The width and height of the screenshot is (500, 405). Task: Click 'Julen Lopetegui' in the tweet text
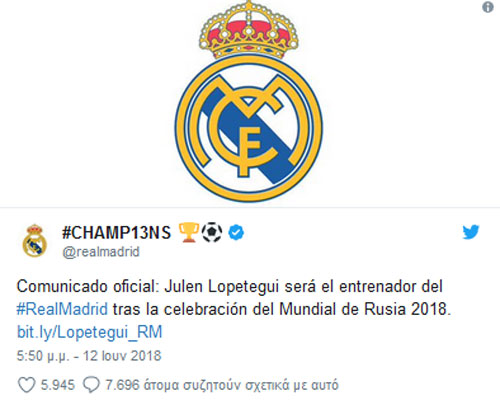pyautogui.click(x=223, y=287)
